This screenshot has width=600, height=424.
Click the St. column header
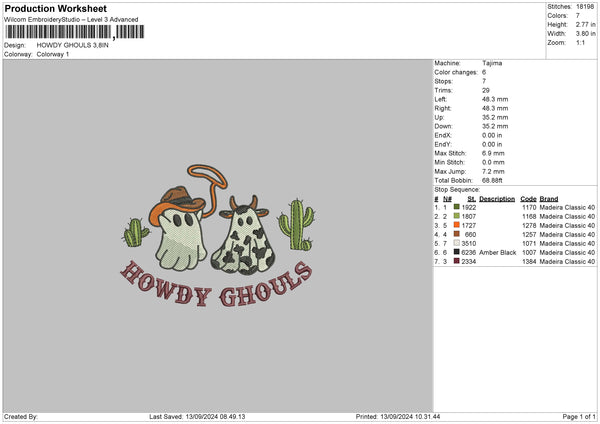[x=470, y=198]
